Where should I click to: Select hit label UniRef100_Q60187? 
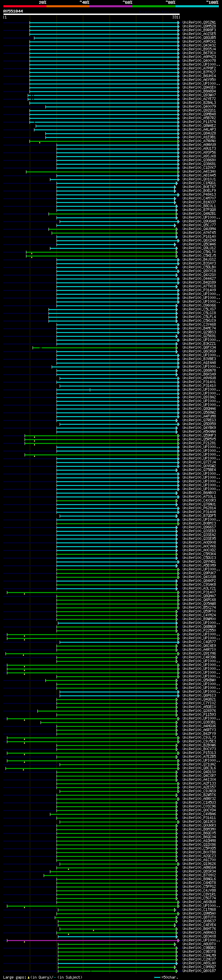[x=199, y=971]
